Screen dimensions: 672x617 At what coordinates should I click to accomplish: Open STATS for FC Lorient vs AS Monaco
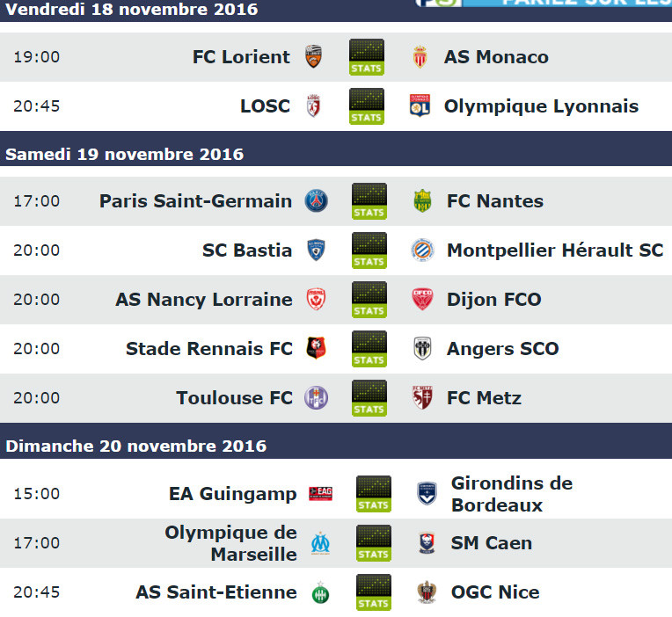(x=367, y=57)
